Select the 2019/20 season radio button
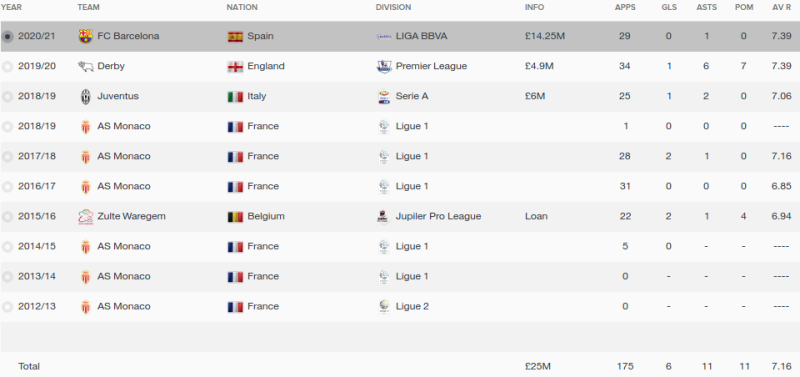The height and width of the screenshot is (377, 800). 8,66
